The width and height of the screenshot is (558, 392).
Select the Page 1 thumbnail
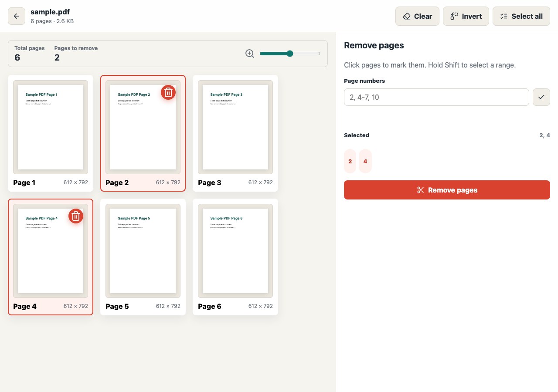click(x=51, y=133)
